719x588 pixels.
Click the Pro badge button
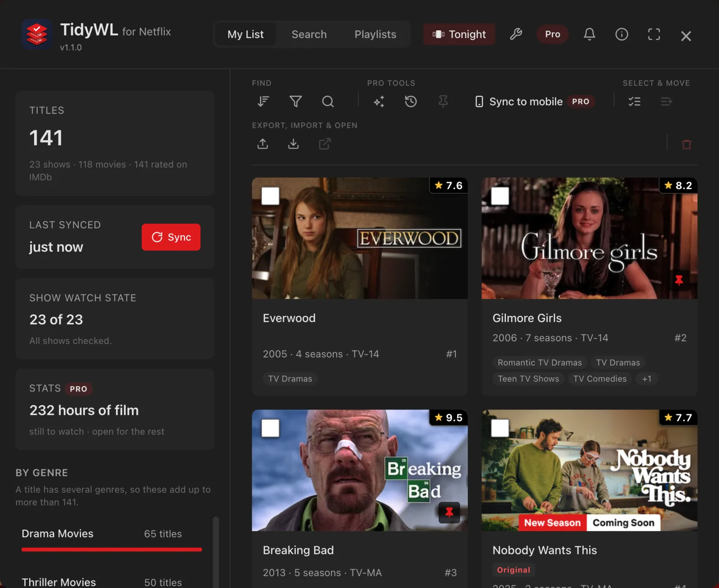point(553,34)
